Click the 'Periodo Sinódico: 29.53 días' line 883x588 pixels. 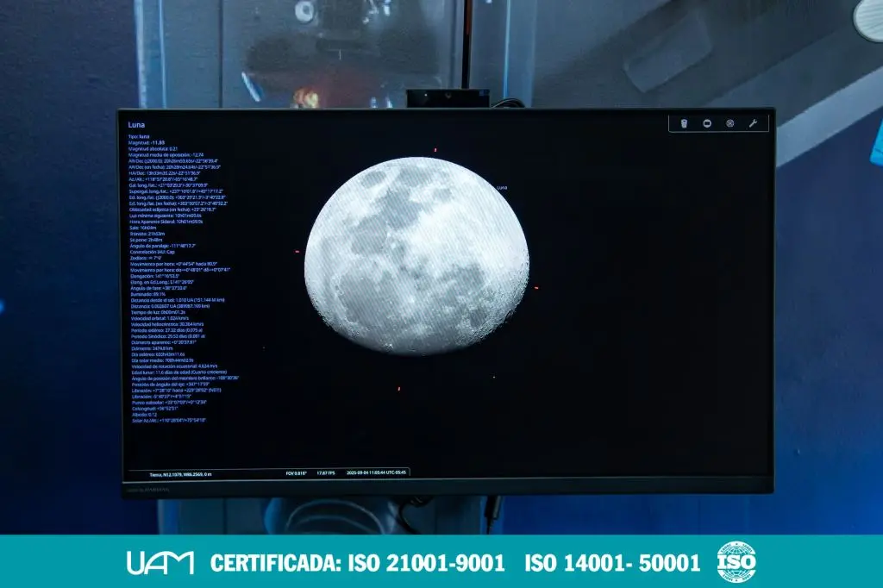tap(168, 336)
